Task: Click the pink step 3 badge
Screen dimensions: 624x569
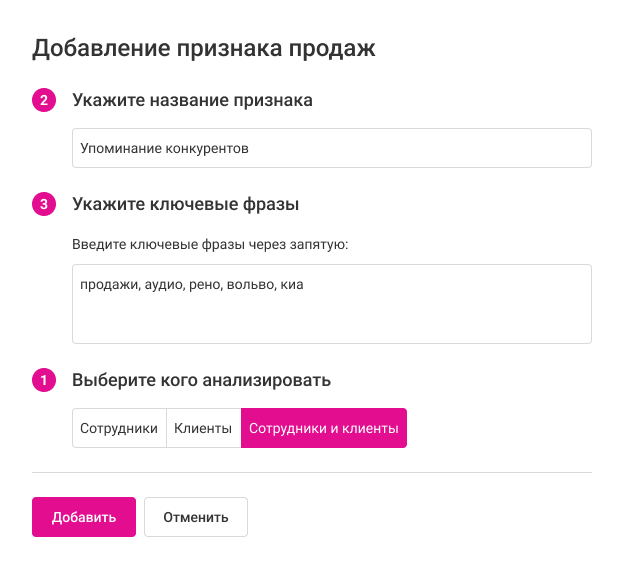Action: [43, 205]
